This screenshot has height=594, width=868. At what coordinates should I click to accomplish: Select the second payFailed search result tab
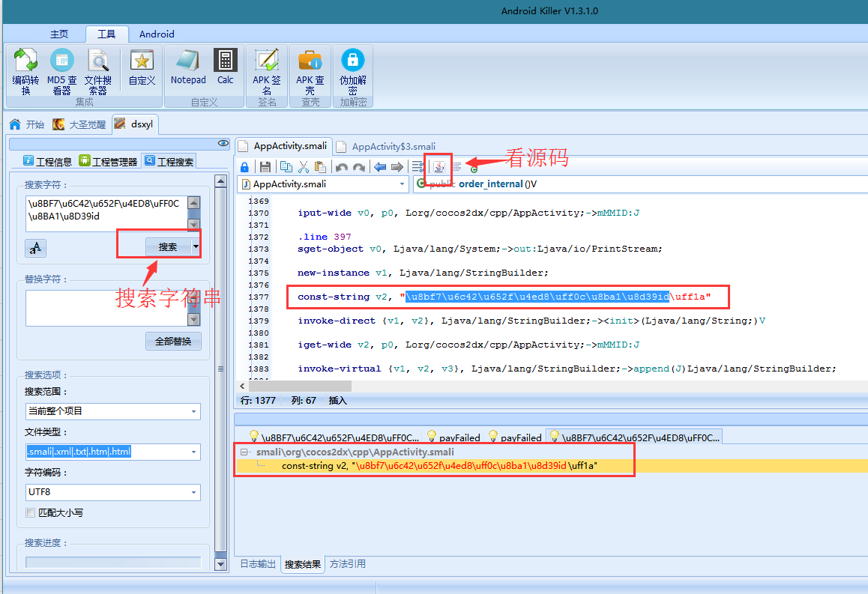[x=516, y=437]
